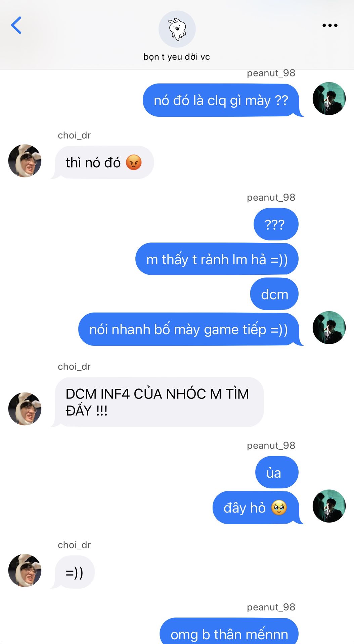This screenshot has width=354, height=644.
Task: Tap peanut_98 avatar beside 'nói nhanh bố mày'
Action: (x=329, y=328)
